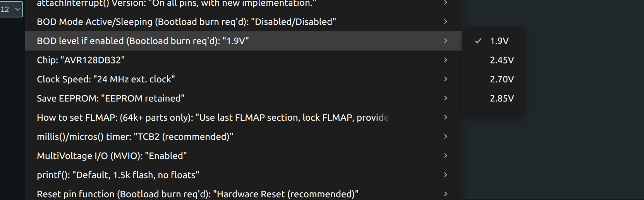This screenshot has width=644, height=200.
Task: Choose the 2.70V BOD level
Action: [501, 79]
